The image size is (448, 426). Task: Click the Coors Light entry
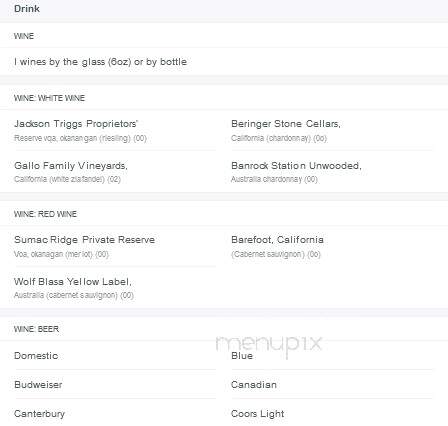[258, 414]
